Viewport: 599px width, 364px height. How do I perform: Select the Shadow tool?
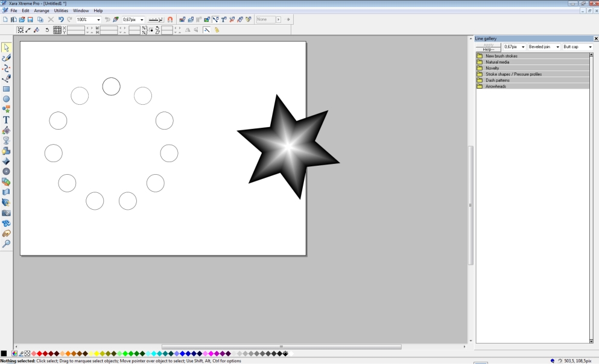(x=6, y=151)
